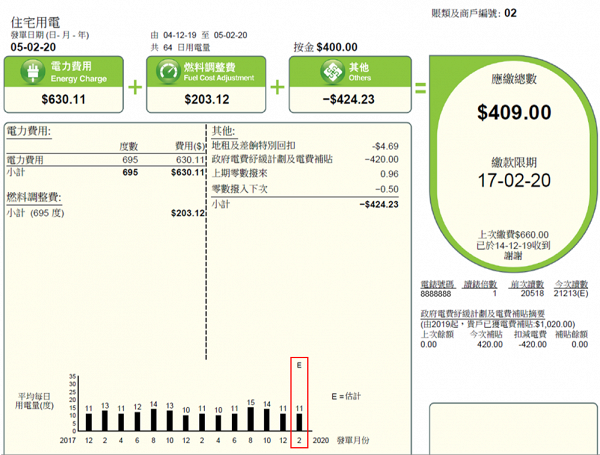Click the billing period 04-12-19 start date
This screenshot has height=455, width=600.
coord(179,35)
